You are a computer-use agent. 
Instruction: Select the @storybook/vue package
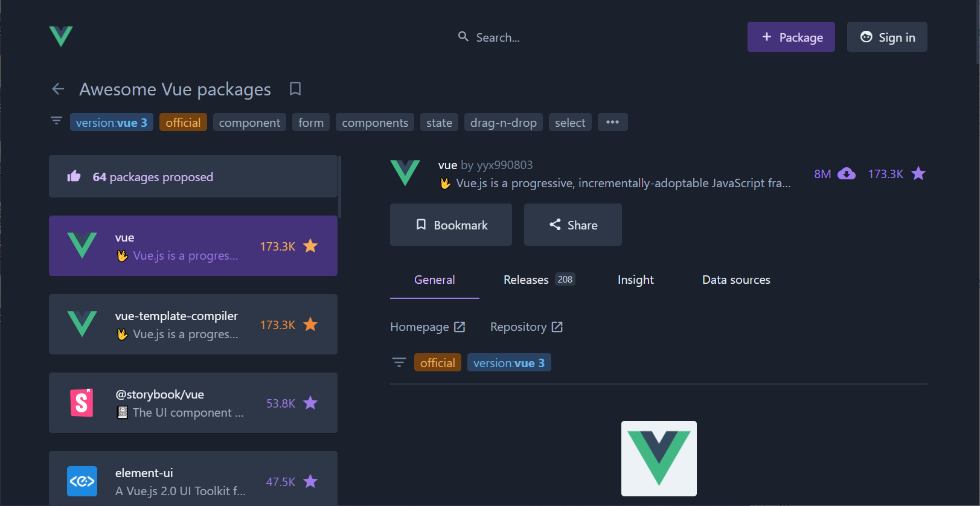[x=193, y=403]
